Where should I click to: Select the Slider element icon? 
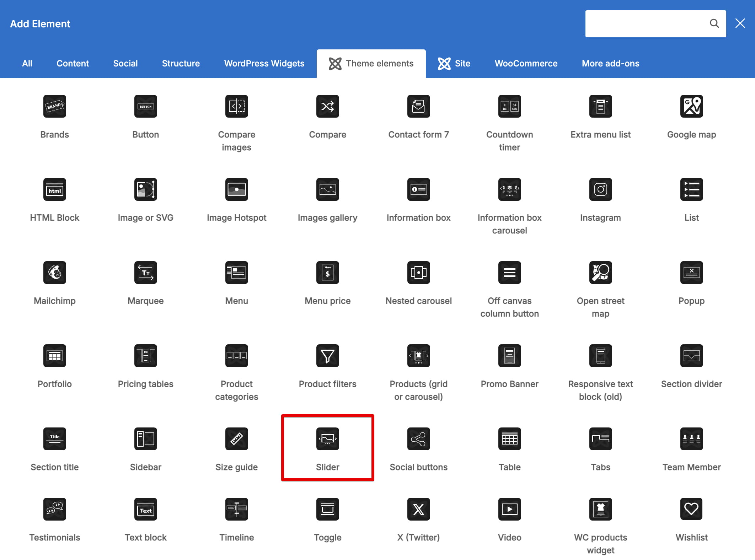point(327,438)
